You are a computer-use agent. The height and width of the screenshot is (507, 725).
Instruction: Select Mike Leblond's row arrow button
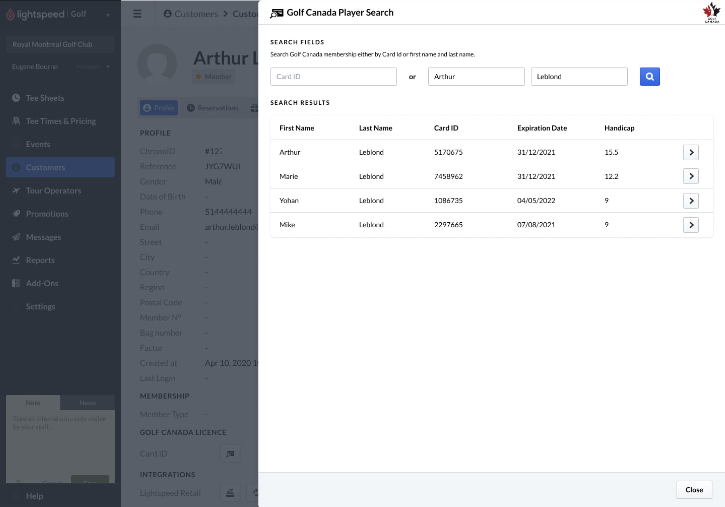(x=690, y=225)
